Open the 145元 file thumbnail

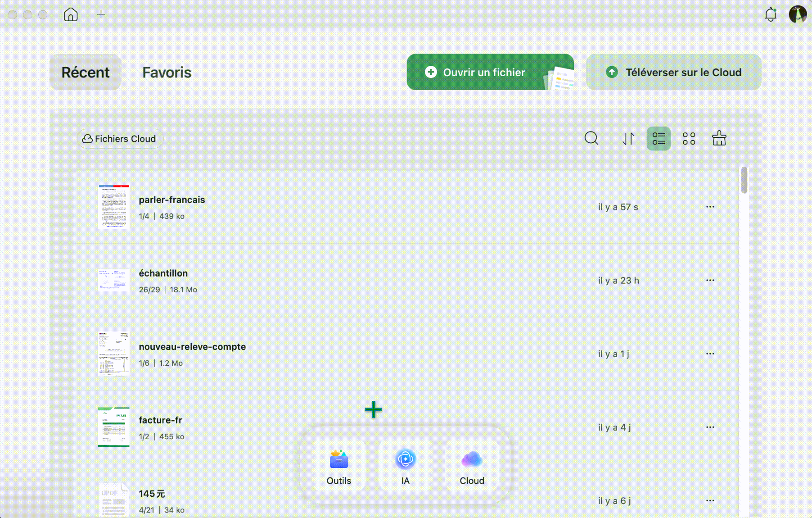pos(114,500)
